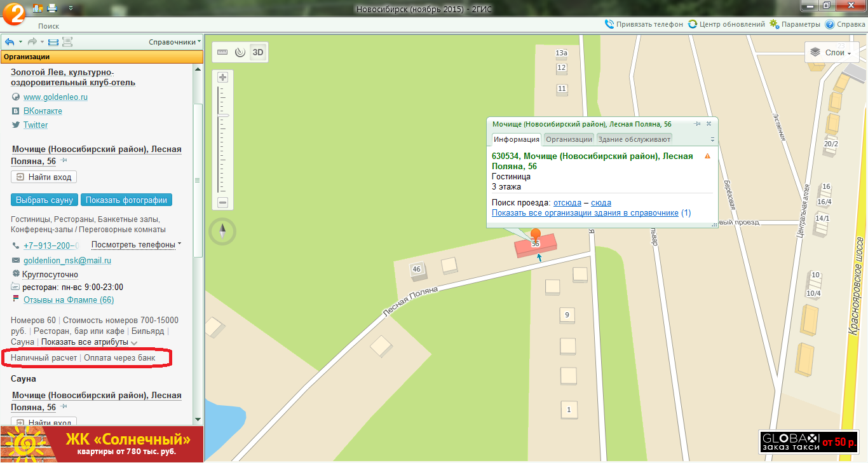Click the globe icon beside www.goldenleo.ru
The height and width of the screenshot is (463, 868).
pos(16,97)
